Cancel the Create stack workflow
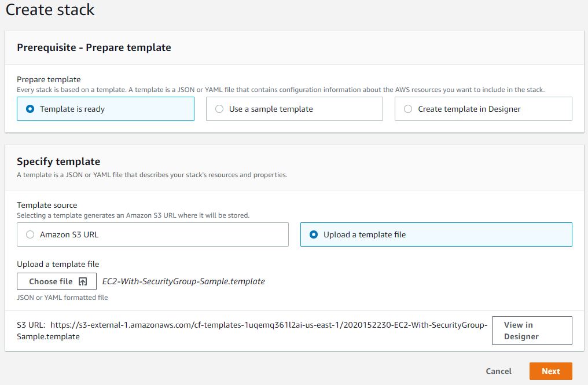Image resolution: width=588 pixels, height=385 pixels. point(498,371)
